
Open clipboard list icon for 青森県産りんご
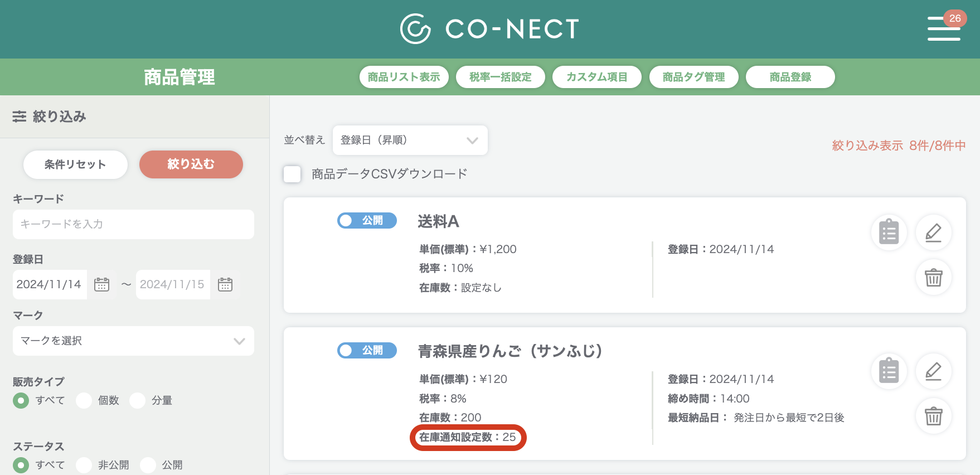click(889, 371)
